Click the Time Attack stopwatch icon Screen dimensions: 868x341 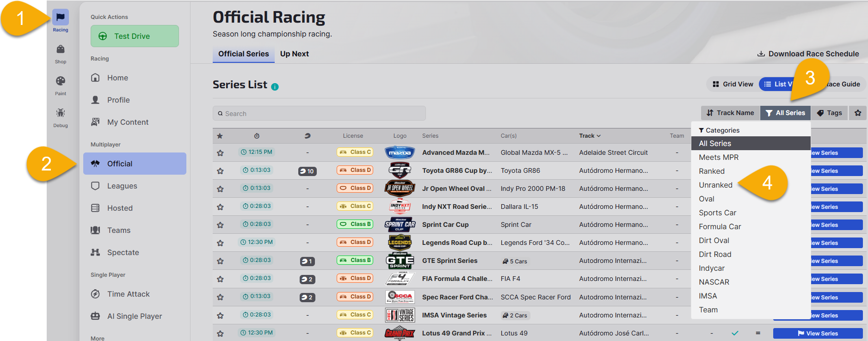(95, 294)
